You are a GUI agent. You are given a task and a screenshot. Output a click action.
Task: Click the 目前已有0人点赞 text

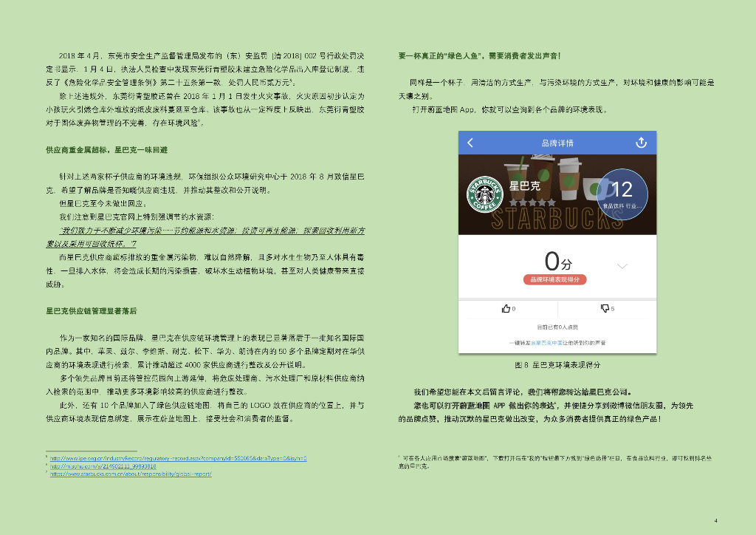(x=557, y=327)
